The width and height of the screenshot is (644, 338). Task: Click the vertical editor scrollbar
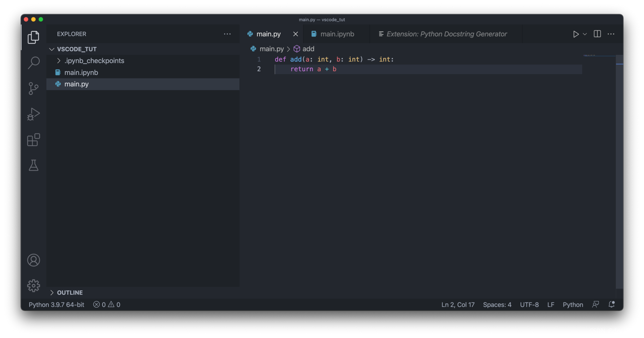(x=620, y=171)
